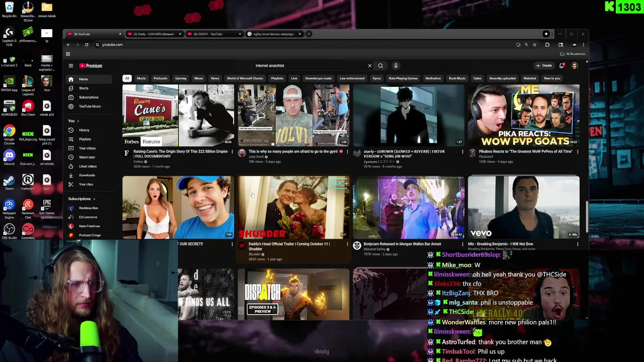Open the Chrome three-dot menu

tap(583, 45)
